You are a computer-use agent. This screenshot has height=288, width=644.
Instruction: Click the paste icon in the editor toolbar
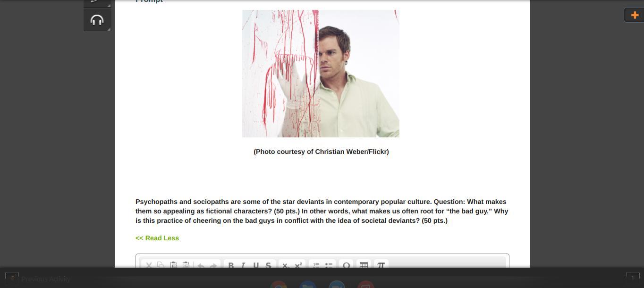(173, 265)
